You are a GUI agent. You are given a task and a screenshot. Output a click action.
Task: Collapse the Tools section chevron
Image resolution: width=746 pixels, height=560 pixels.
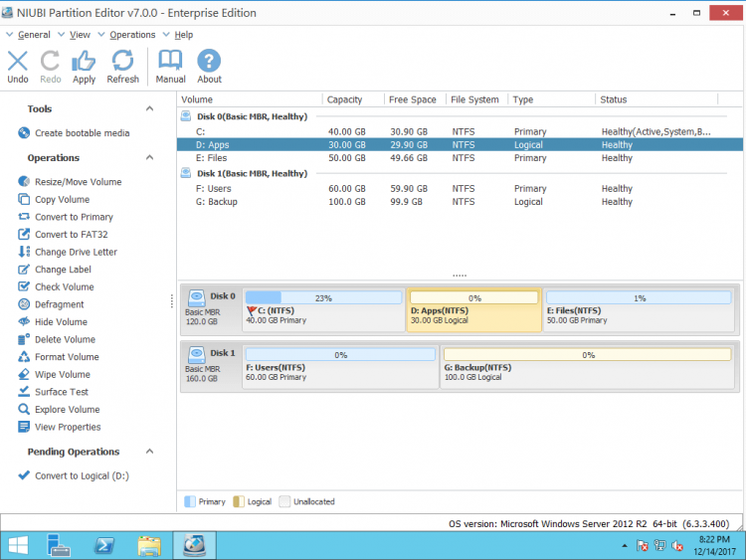(150, 109)
